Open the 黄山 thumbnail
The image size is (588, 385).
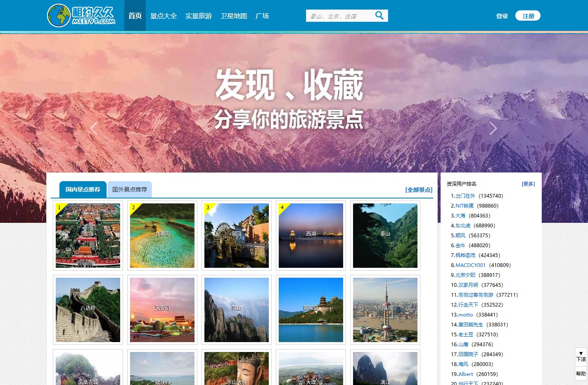[237, 310]
